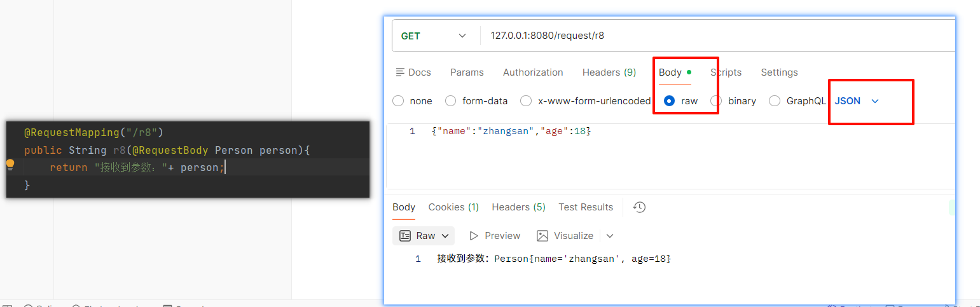
Task: Open the response Headers (5) tab
Action: [518, 207]
